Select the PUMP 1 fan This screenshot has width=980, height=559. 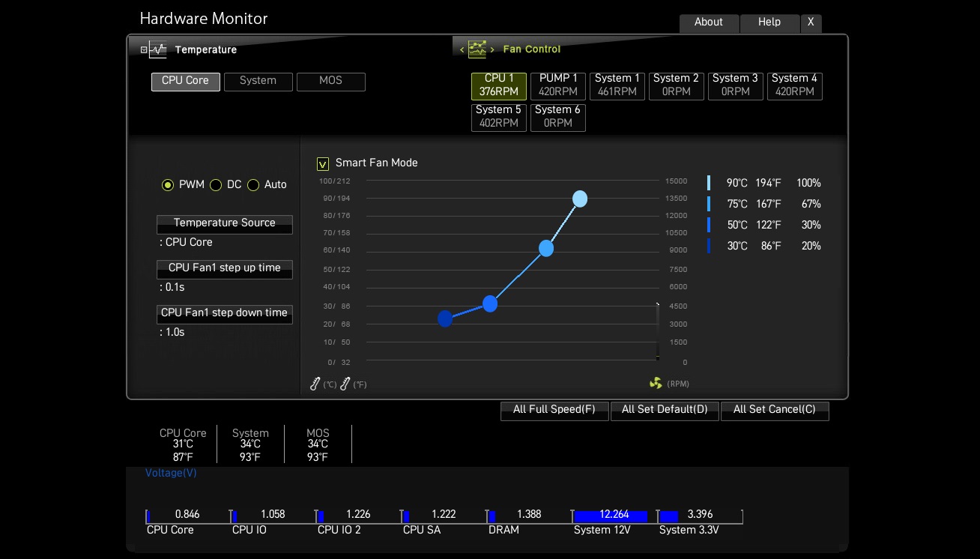(x=558, y=85)
